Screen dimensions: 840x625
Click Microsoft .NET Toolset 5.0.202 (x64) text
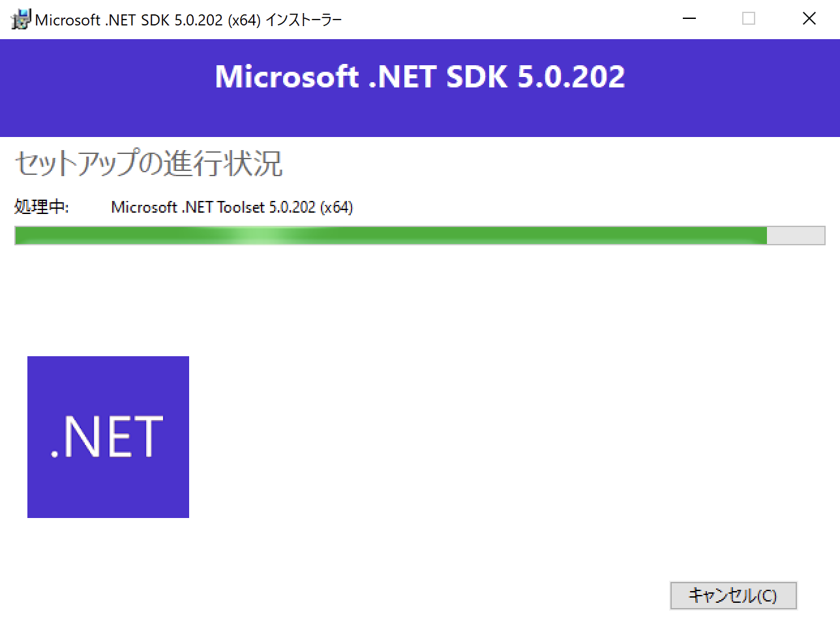(232, 207)
